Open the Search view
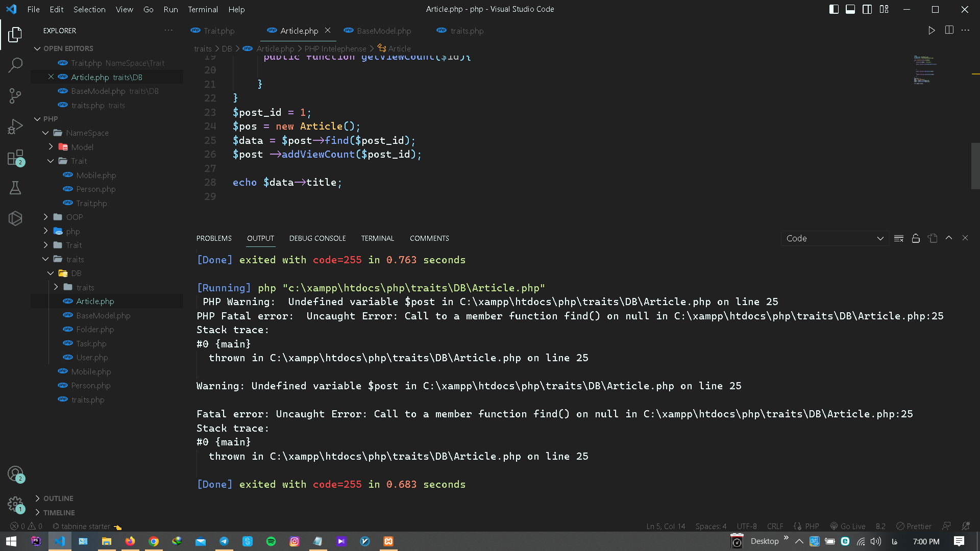The width and height of the screenshot is (980, 551). point(15,65)
